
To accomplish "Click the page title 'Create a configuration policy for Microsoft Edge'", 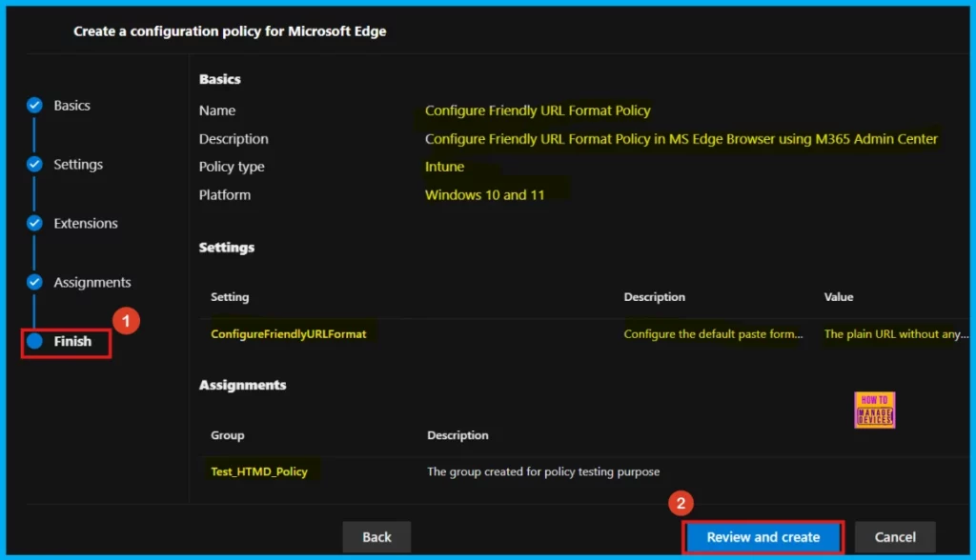I will point(230,31).
